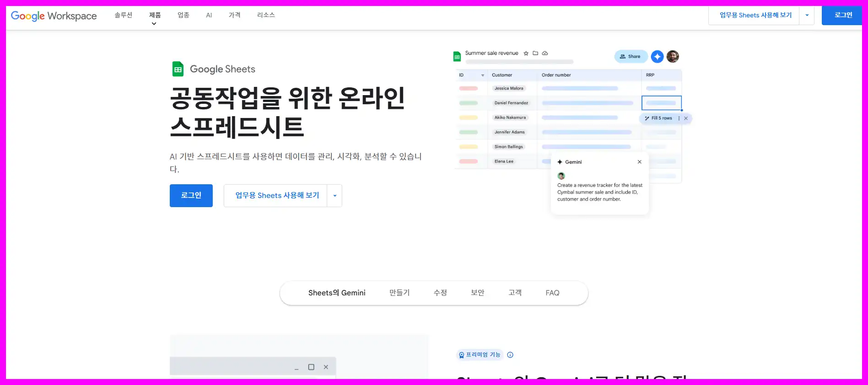Select the Akiko Nakamura customer chip
This screenshot has width=868, height=385.
(510, 118)
